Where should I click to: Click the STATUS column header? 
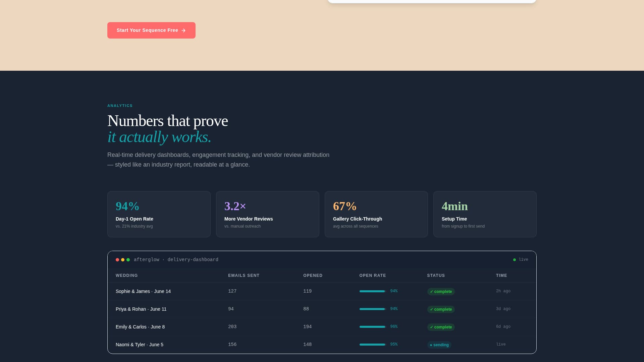point(436,276)
